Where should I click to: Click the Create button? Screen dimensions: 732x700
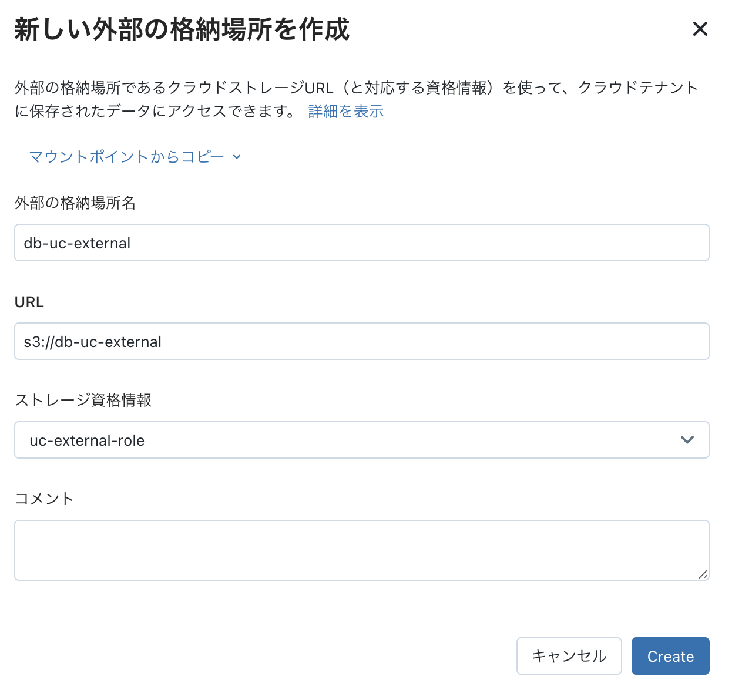tap(670, 656)
